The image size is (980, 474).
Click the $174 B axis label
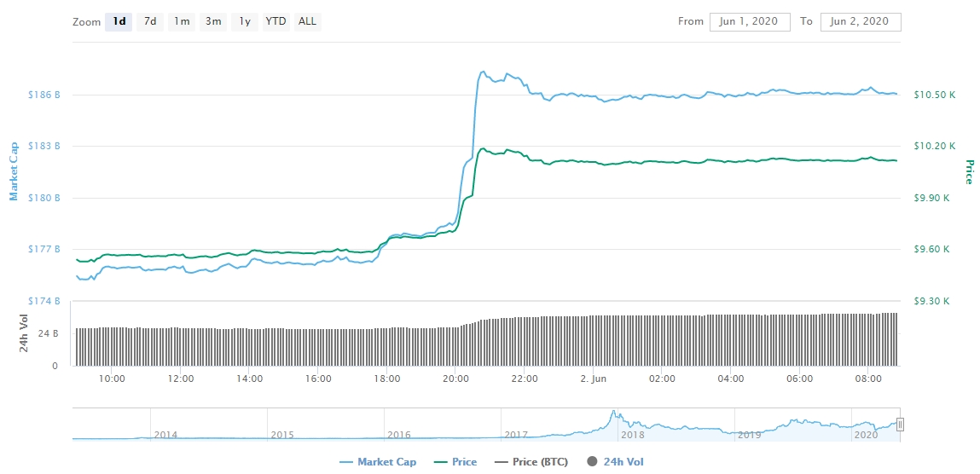coord(44,301)
